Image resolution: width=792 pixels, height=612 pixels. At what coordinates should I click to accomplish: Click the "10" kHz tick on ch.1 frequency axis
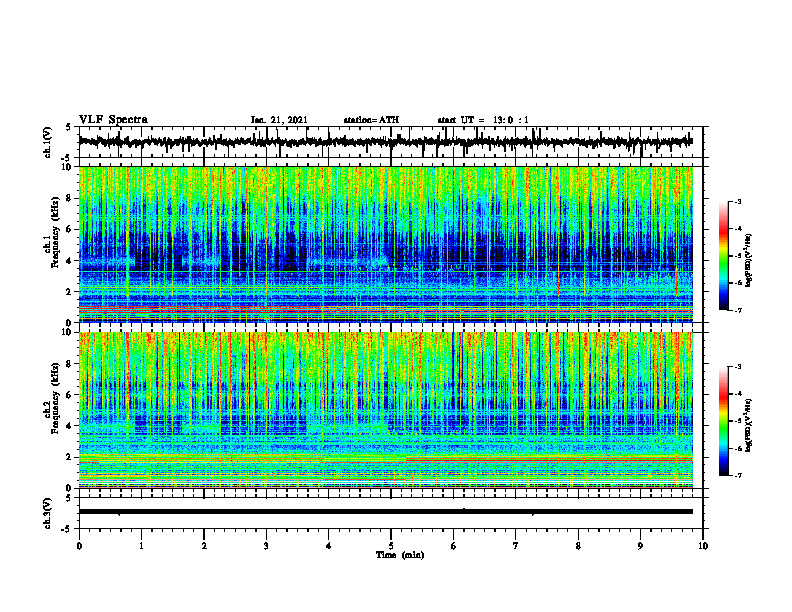[x=69, y=167]
